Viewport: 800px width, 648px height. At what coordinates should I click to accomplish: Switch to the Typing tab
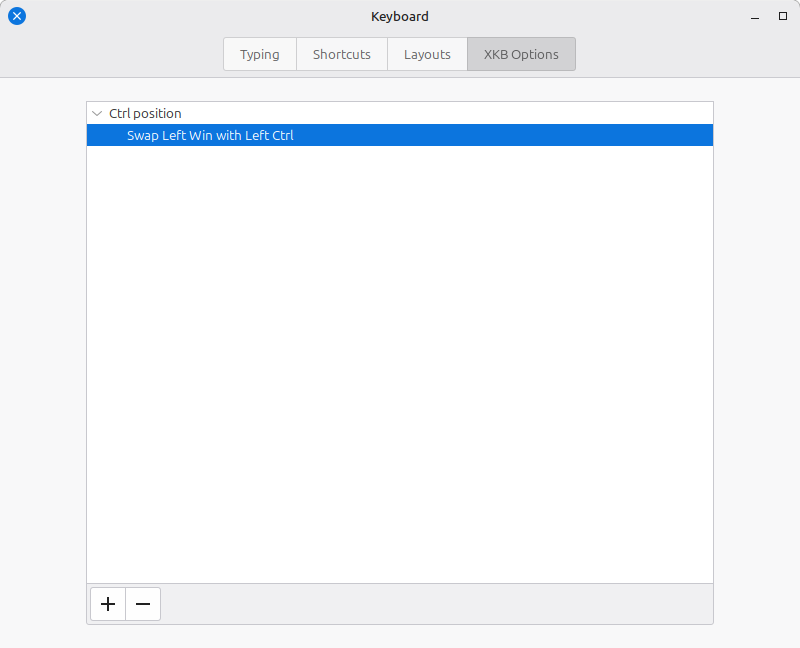[260, 54]
